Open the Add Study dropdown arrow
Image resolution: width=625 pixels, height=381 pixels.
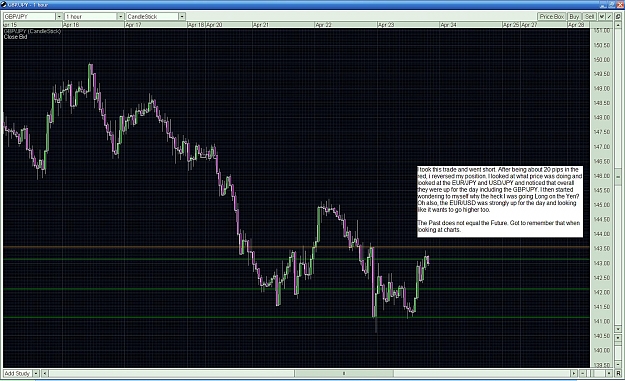(x=36, y=373)
